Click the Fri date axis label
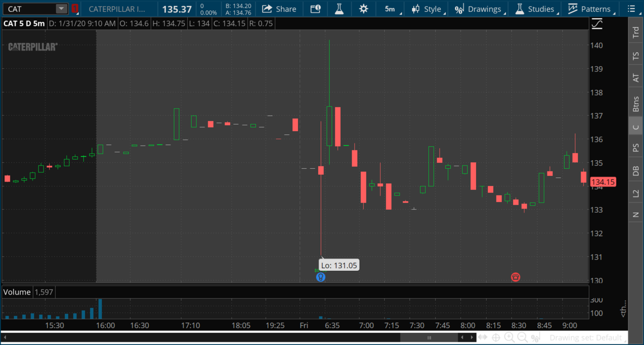Image resolution: width=644 pixels, height=345 pixels. (304, 325)
